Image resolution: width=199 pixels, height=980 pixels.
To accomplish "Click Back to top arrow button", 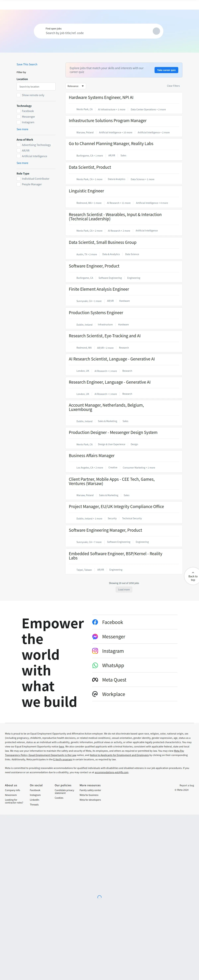I will click(x=193, y=576).
